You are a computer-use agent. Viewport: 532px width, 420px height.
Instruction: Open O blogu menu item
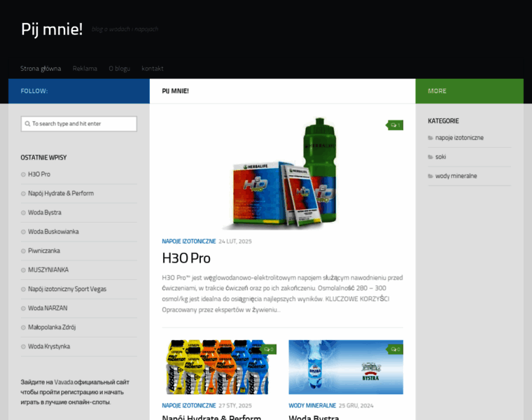click(x=120, y=69)
